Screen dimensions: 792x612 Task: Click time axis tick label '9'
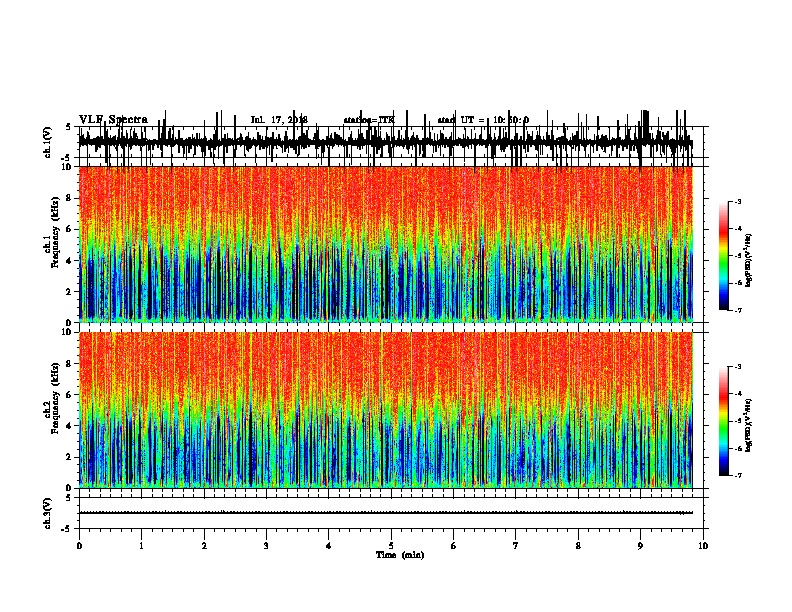pyautogui.click(x=640, y=545)
